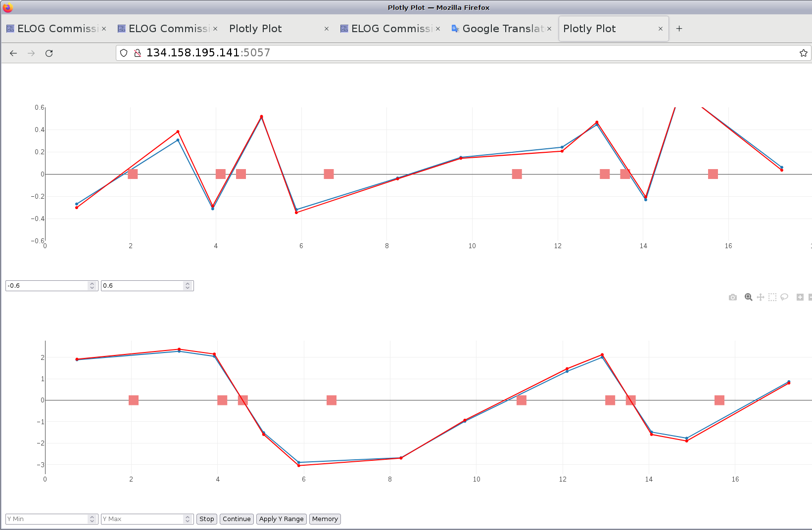Click the Memory button
The width and height of the screenshot is (812, 530).
click(325, 519)
